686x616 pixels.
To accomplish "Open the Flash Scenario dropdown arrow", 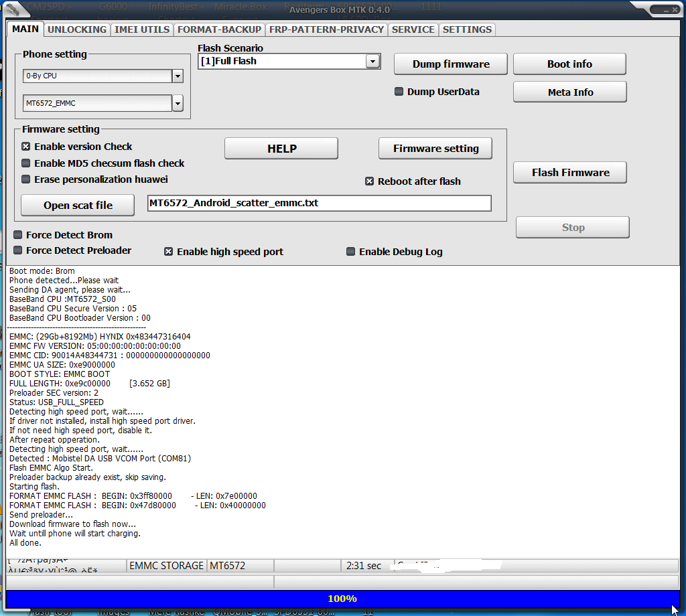I will point(372,61).
